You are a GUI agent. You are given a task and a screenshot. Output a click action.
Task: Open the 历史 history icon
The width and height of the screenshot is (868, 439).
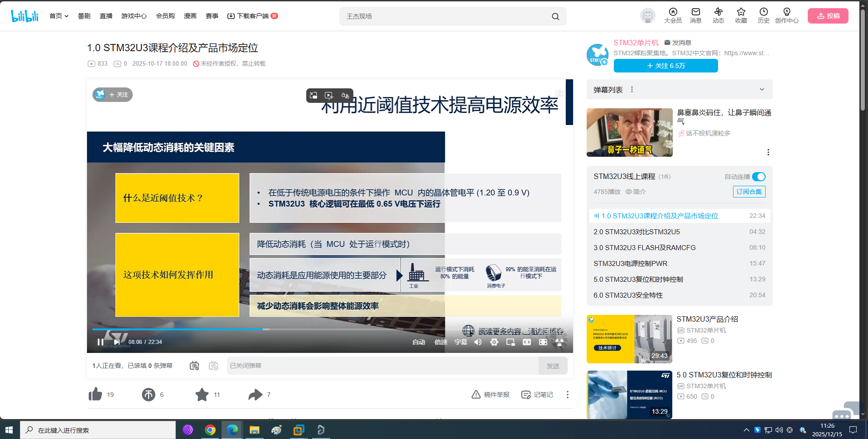pyautogui.click(x=763, y=15)
